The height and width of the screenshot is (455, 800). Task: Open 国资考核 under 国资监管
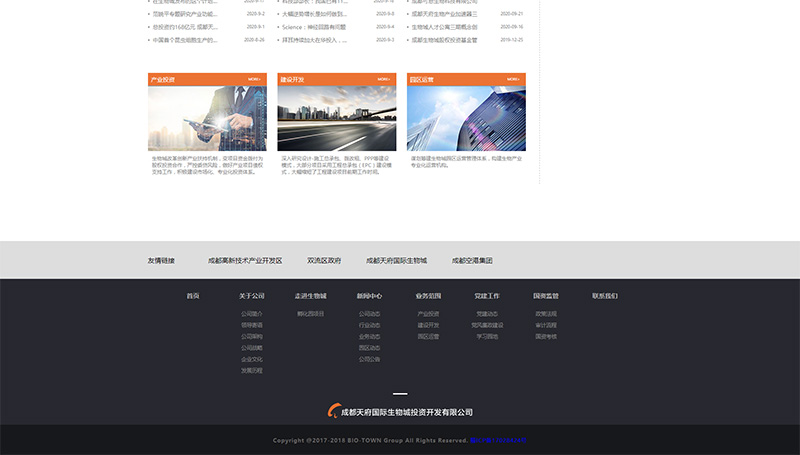[x=546, y=337]
